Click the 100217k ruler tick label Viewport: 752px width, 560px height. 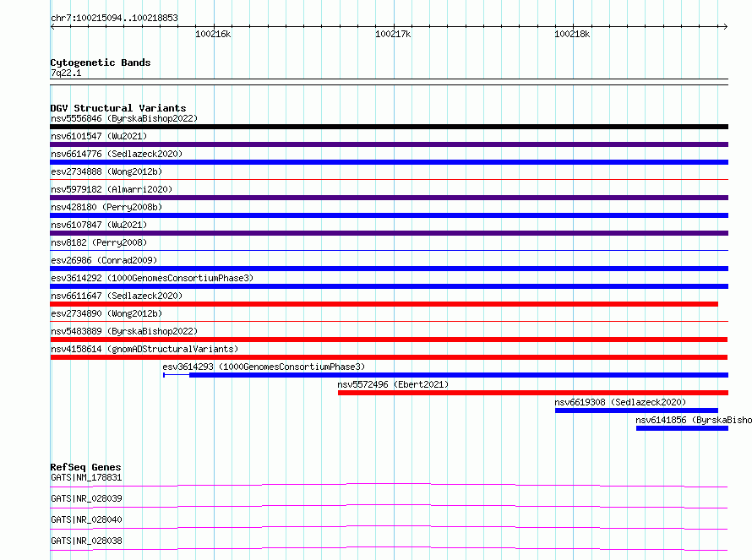tap(393, 34)
